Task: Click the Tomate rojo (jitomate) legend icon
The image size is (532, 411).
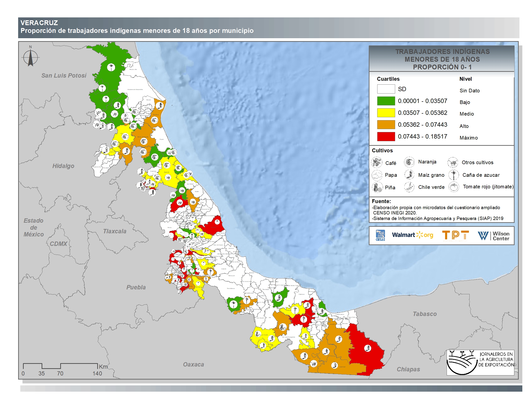Action: point(454,187)
